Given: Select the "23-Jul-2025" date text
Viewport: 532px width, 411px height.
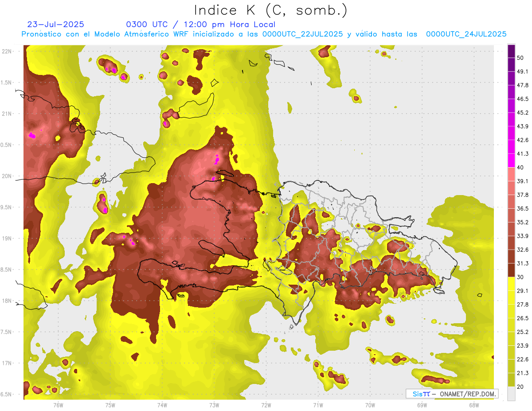Looking at the screenshot, I should click(x=55, y=24).
